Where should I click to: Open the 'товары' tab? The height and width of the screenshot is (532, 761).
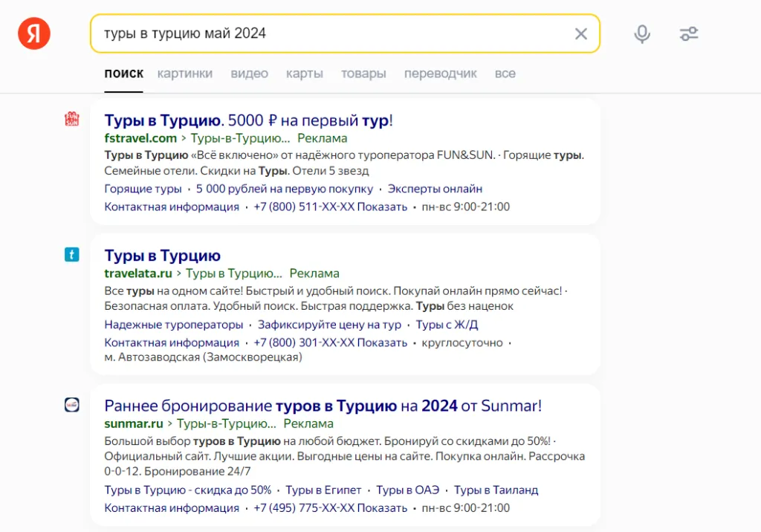pyautogui.click(x=363, y=74)
